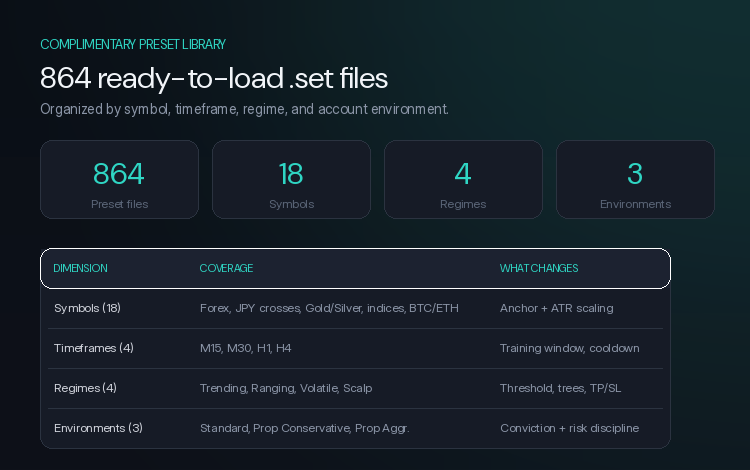Click 'Trending, Ranging, Volatile, Scalp' cell
750x470 pixels.
pos(286,388)
